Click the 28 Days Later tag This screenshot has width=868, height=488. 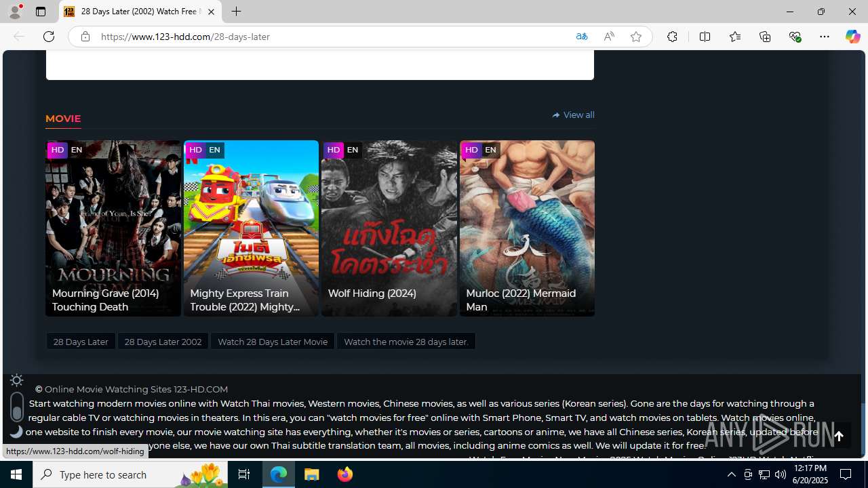(81, 342)
